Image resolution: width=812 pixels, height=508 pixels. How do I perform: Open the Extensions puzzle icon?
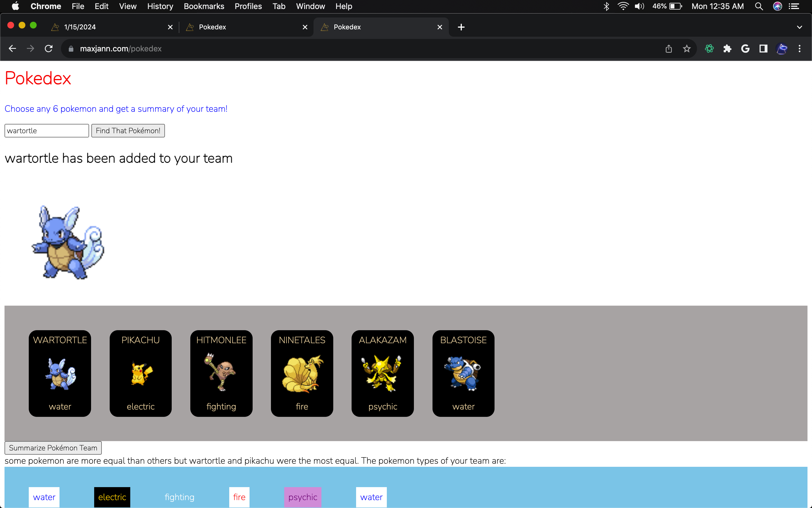727,49
